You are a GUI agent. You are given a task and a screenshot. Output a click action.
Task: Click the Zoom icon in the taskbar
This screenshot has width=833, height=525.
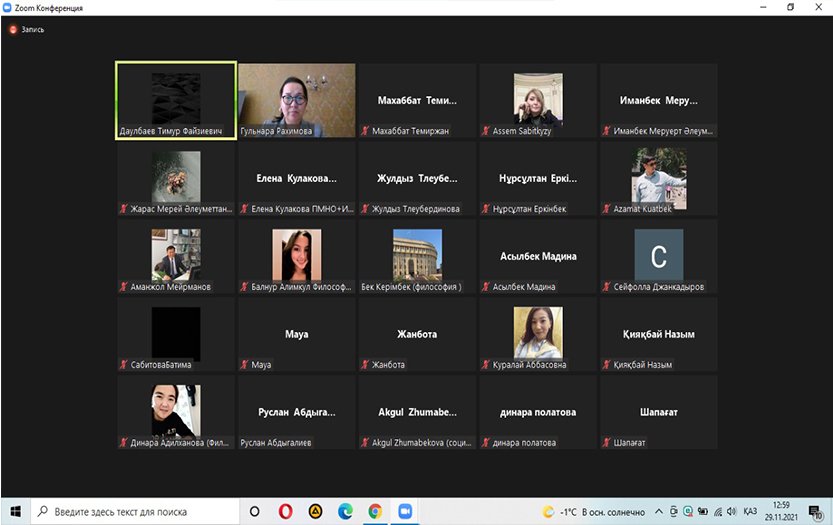(406, 511)
